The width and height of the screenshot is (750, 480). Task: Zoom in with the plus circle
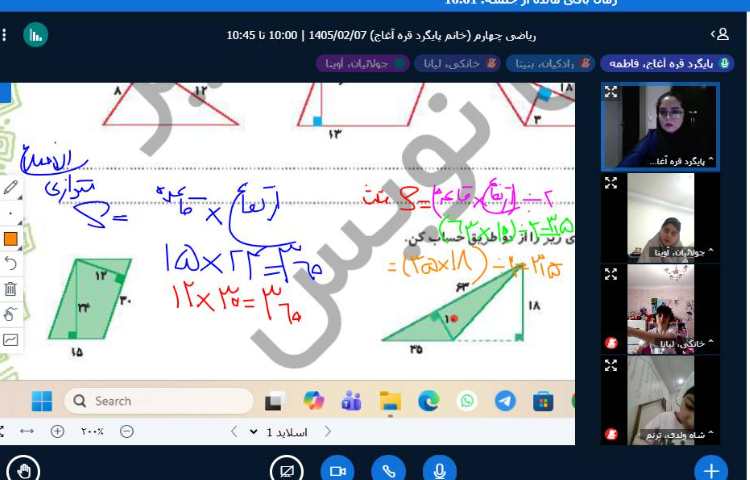57,431
